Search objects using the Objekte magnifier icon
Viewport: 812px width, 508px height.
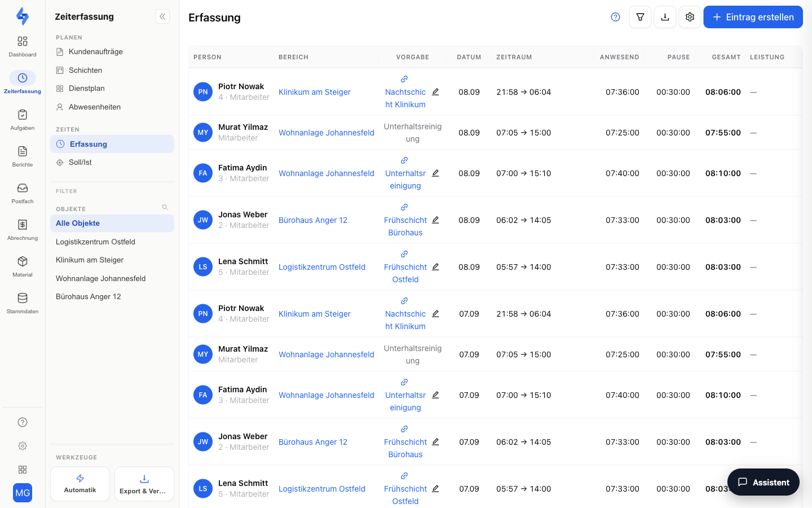[x=165, y=207]
